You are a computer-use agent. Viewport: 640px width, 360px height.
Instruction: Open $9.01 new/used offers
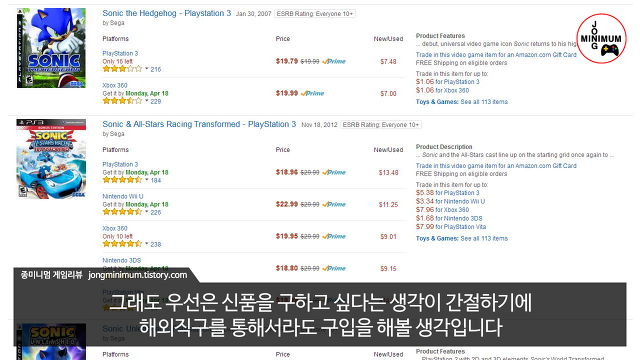click(388, 236)
